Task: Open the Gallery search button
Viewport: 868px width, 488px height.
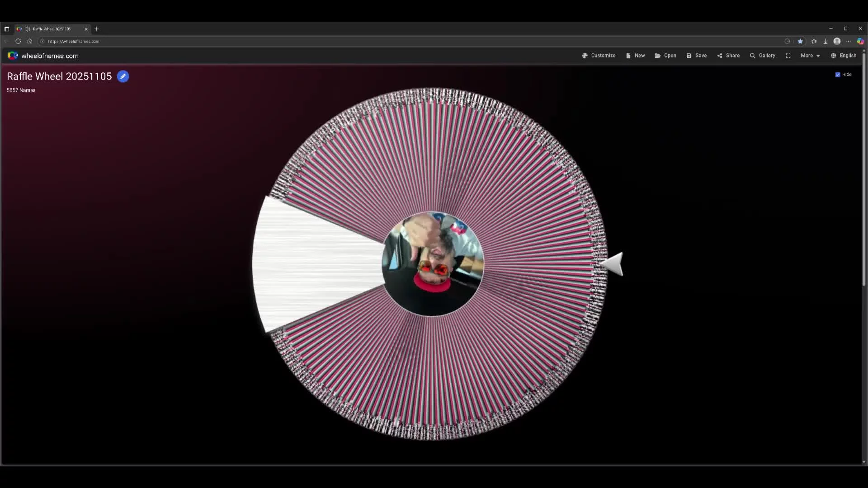Action: click(763, 56)
